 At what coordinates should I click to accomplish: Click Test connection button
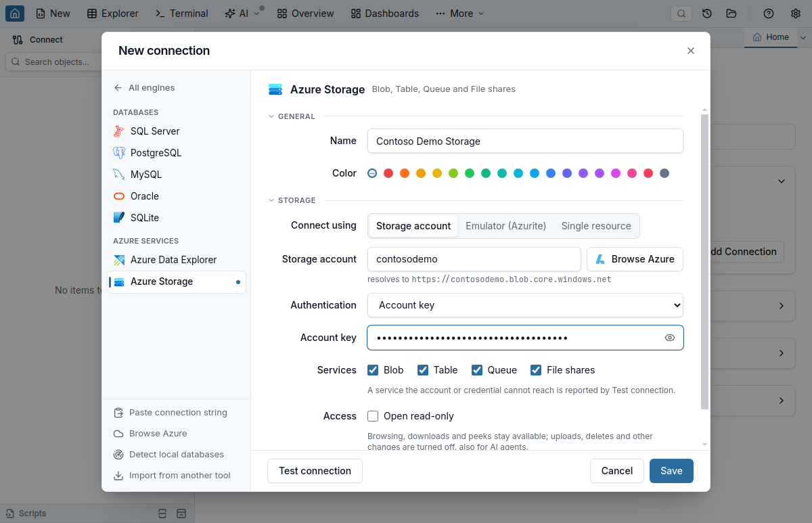(x=315, y=471)
